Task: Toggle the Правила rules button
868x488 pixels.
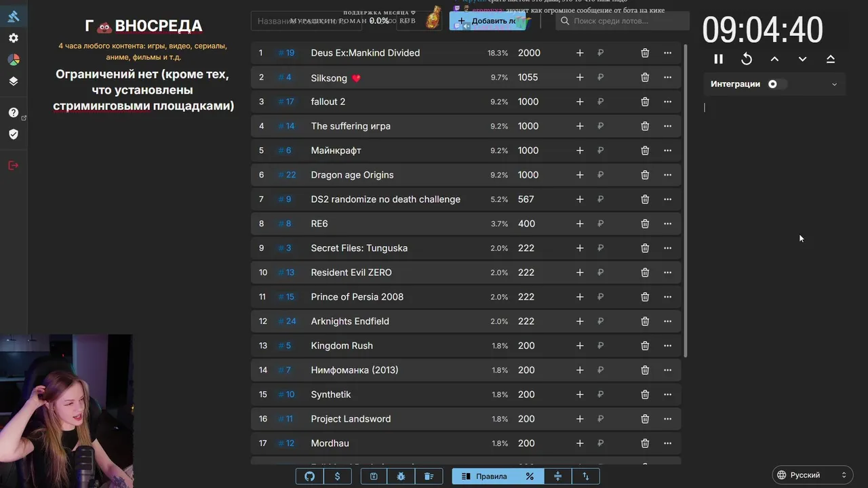Action: pos(484,476)
